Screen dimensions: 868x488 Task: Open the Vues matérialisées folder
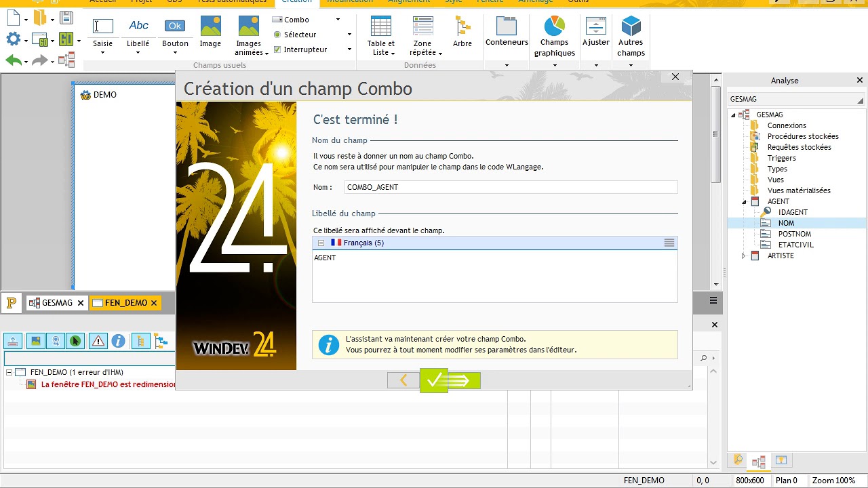point(799,190)
